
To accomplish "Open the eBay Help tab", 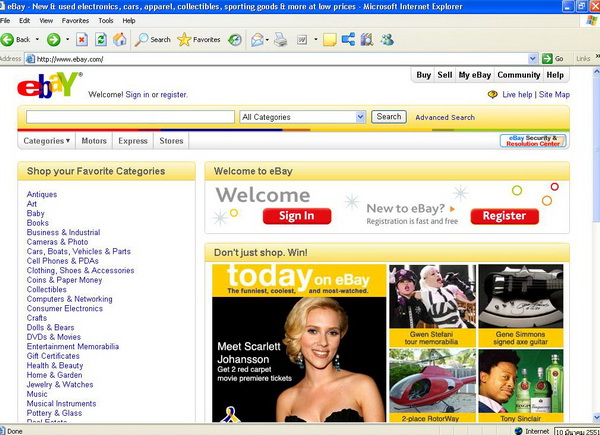I will pos(555,75).
